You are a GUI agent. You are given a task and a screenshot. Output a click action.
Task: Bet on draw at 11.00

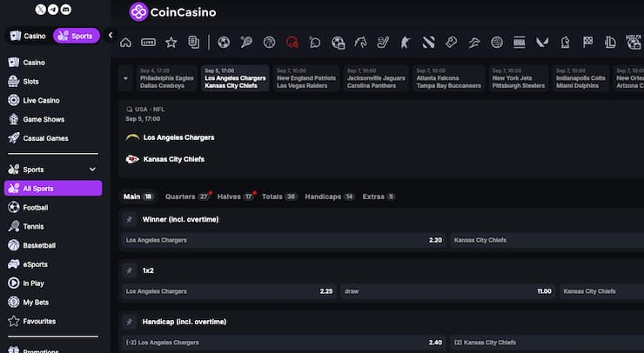(448, 291)
